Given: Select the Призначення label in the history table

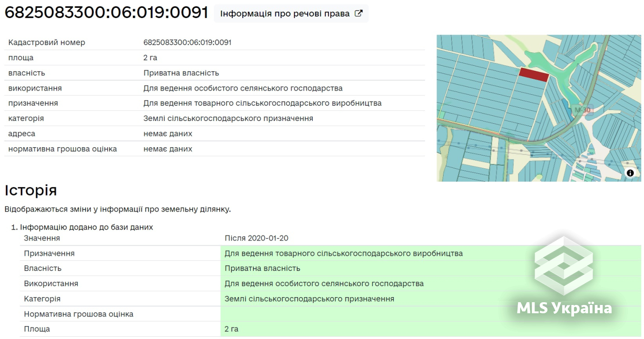Looking at the screenshot, I should point(49,253).
